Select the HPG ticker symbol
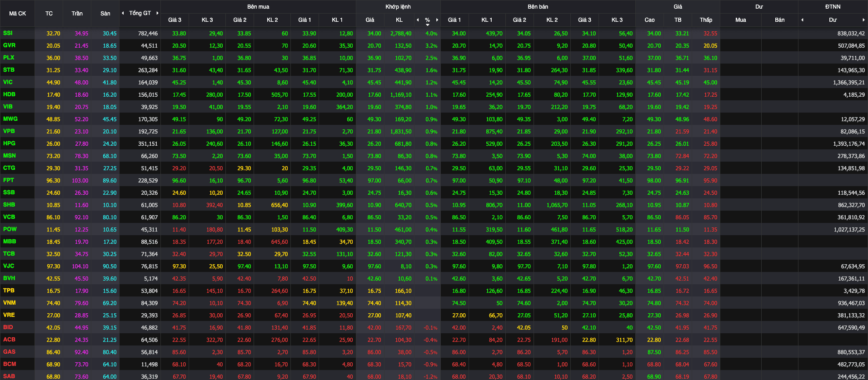 pos(9,143)
